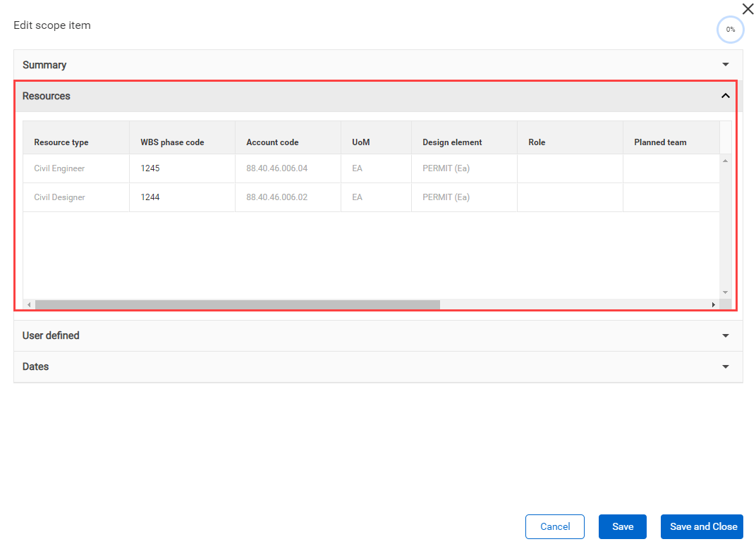This screenshot has height=544, width=756.
Task: Click Planned team cell for Civil Designer
Action: point(671,197)
